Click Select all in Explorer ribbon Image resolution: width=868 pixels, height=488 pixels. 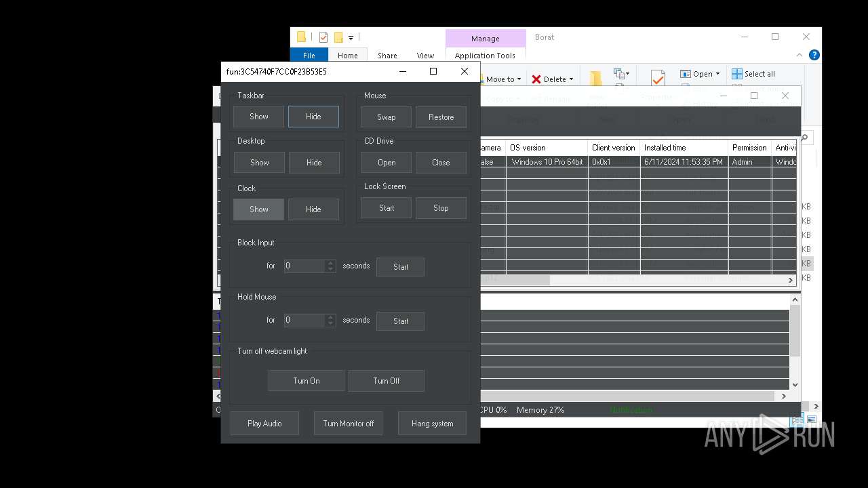[753, 74]
